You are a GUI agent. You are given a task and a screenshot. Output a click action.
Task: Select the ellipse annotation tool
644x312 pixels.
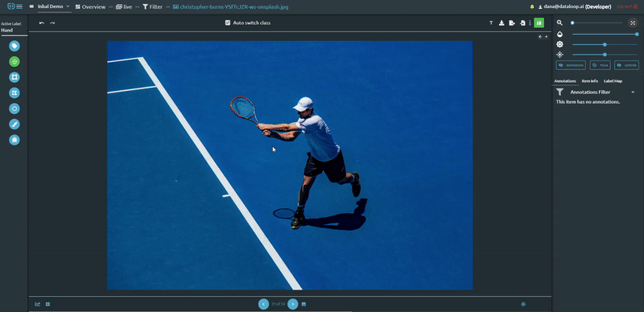[x=14, y=109]
